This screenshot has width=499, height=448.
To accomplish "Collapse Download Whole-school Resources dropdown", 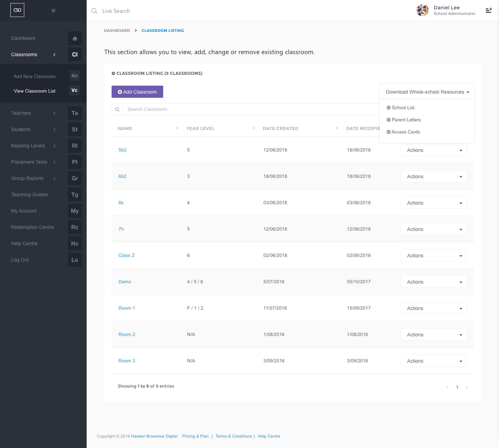I will point(427,92).
